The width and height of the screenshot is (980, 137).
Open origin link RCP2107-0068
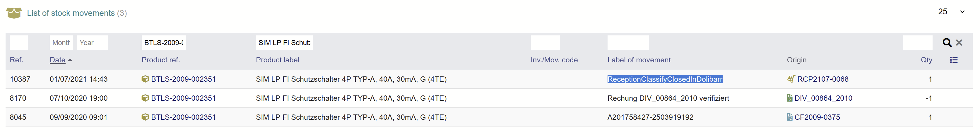[x=822, y=79]
